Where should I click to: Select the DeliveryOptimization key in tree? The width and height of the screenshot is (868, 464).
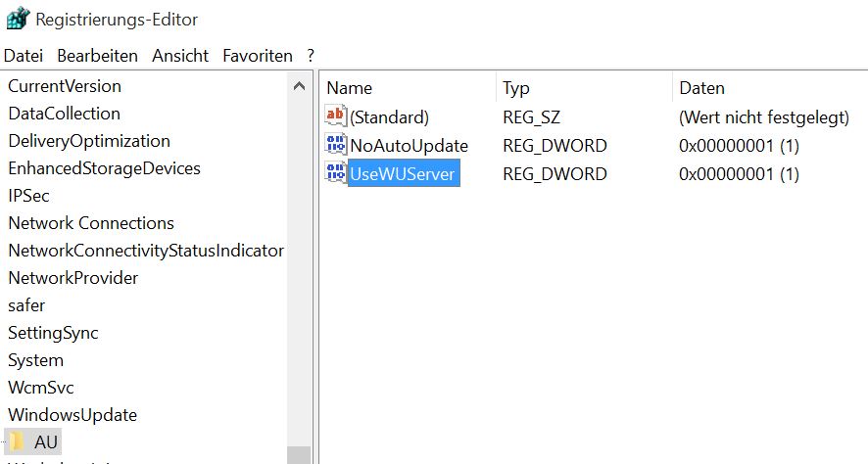point(89,141)
